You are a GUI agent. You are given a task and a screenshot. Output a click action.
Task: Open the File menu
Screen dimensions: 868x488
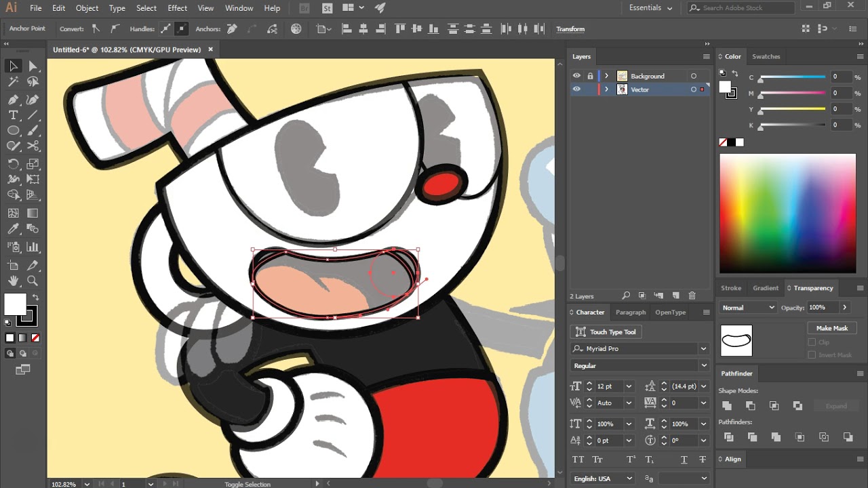click(35, 8)
